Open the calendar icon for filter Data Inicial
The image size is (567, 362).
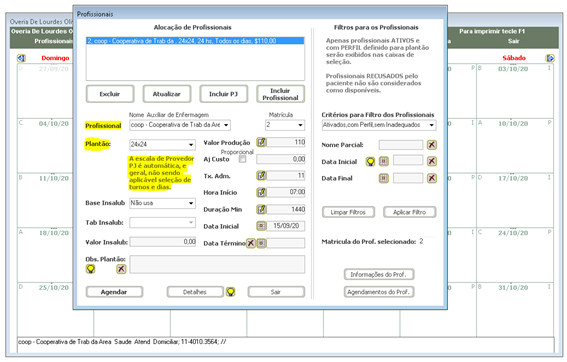click(x=384, y=161)
